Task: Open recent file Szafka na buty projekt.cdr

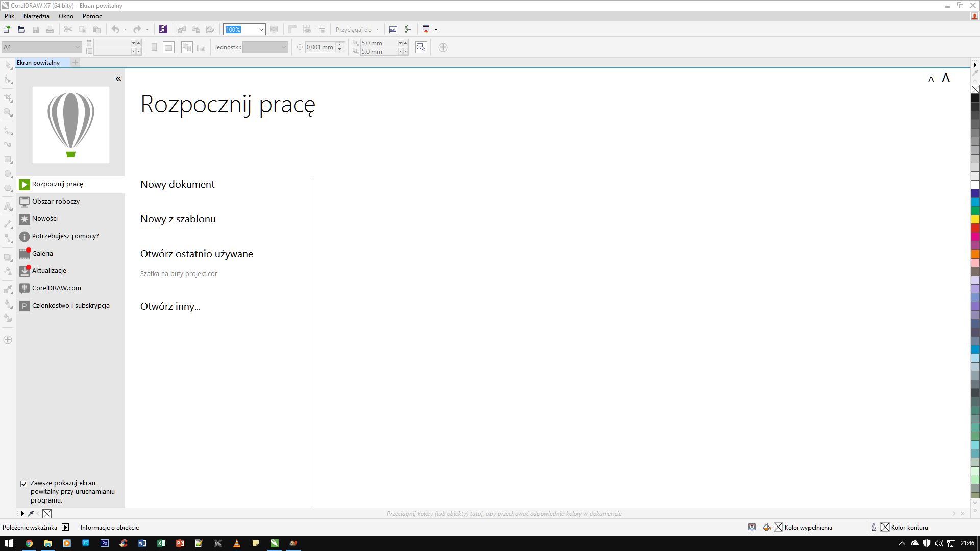Action: 179,274
